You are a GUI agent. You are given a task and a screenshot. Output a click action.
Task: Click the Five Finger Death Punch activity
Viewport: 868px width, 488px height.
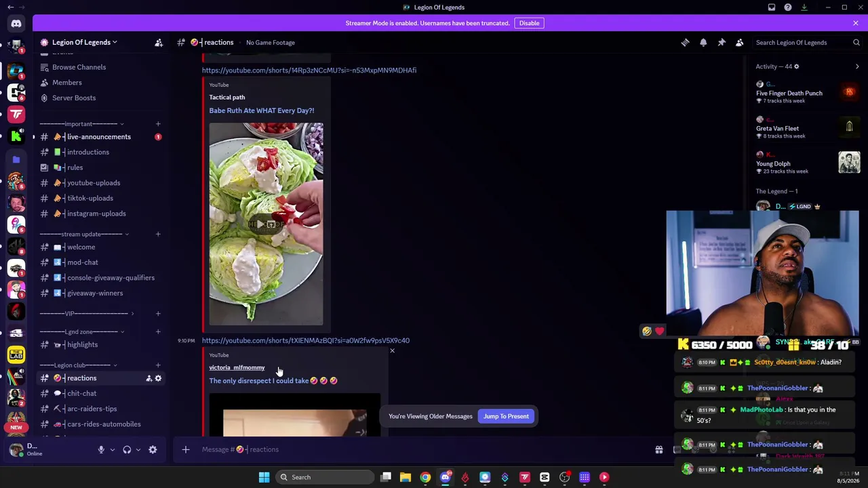pos(807,93)
